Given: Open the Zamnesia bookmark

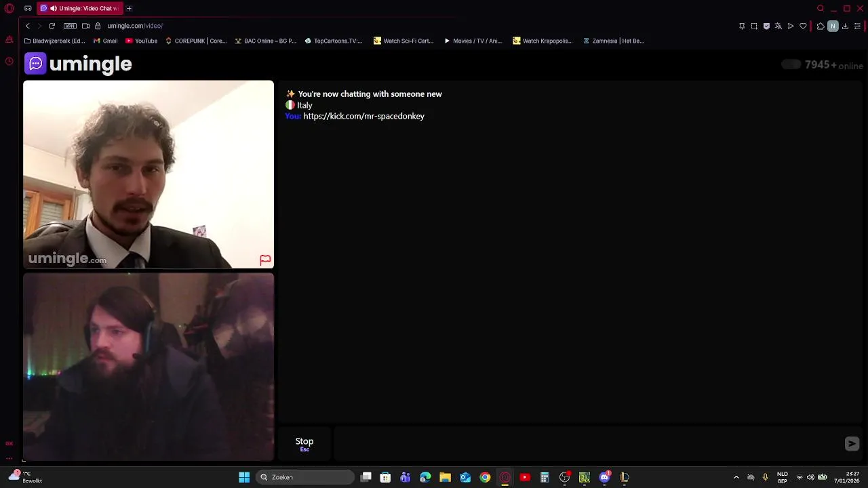Looking at the screenshot, I should pyautogui.click(x=614, y=41).
